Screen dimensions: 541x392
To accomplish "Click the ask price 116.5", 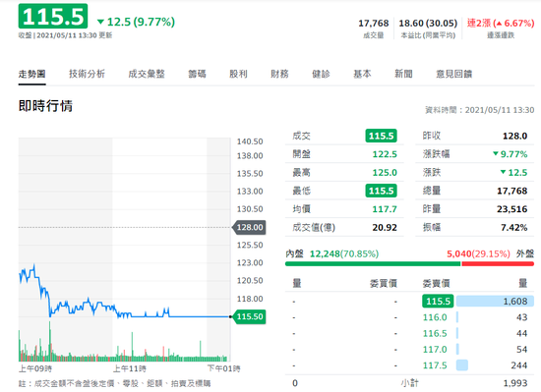I will click(x=435, y=333).
